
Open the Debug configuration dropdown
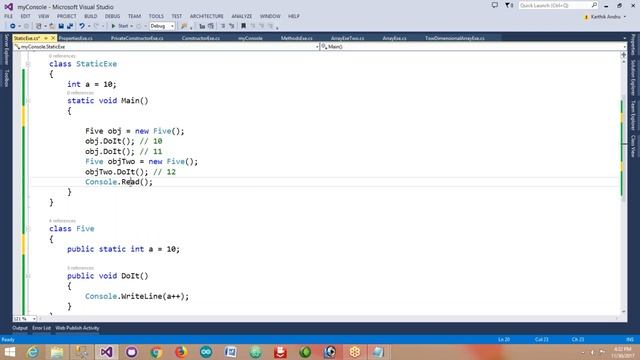162,26
